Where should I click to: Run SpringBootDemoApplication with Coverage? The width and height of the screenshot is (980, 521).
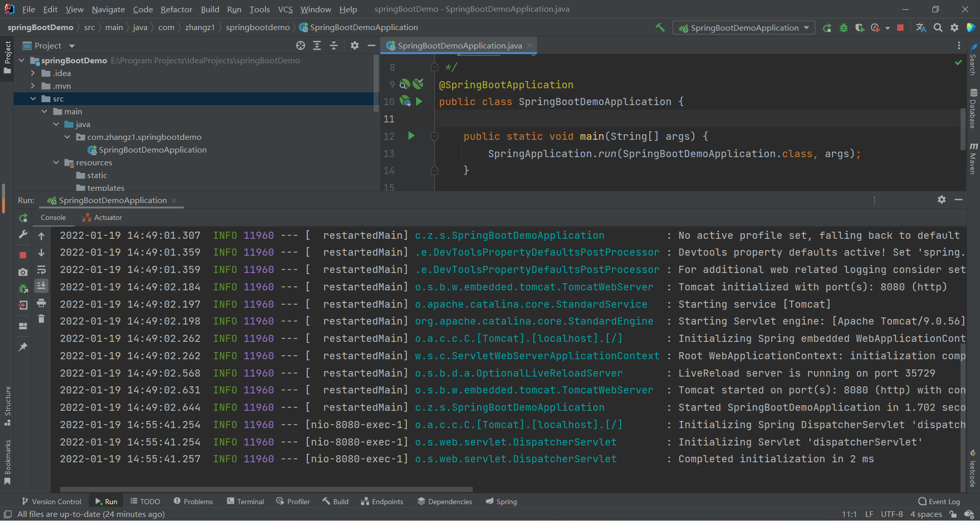(x=860, y=28)
